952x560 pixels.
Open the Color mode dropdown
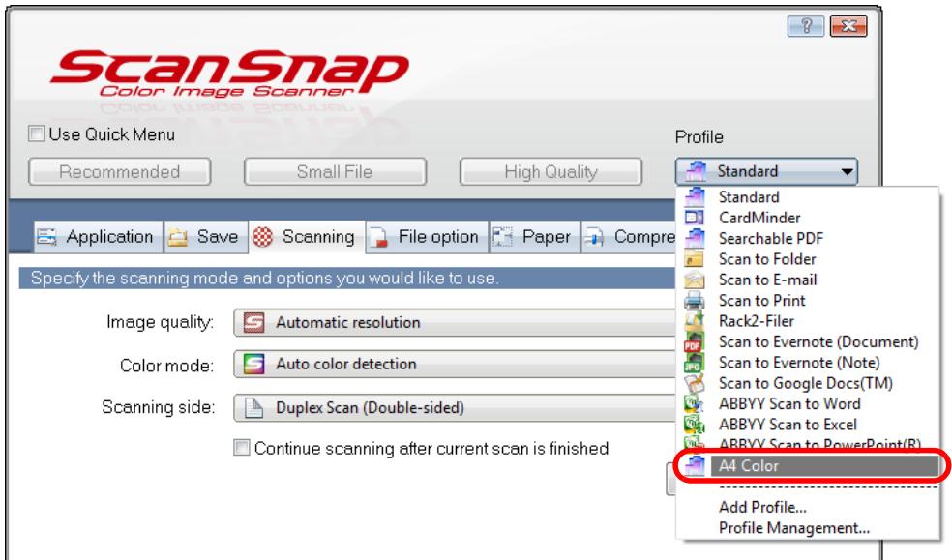click(x=456, y=364)
